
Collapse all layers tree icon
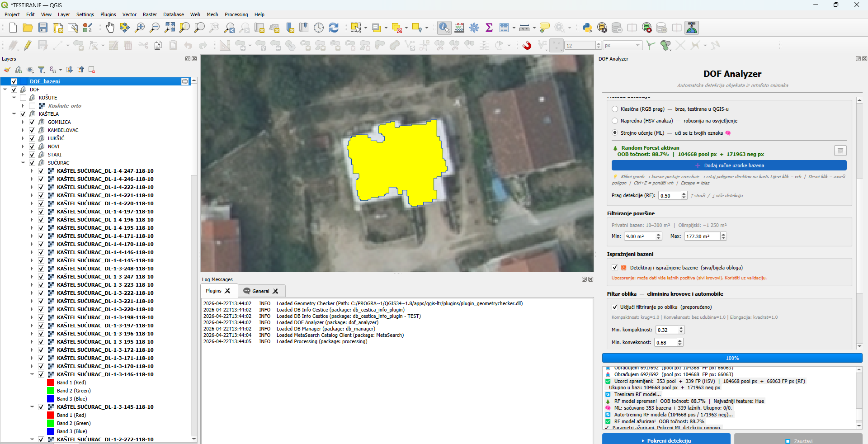pyautogui.click(x=80, y=70)
